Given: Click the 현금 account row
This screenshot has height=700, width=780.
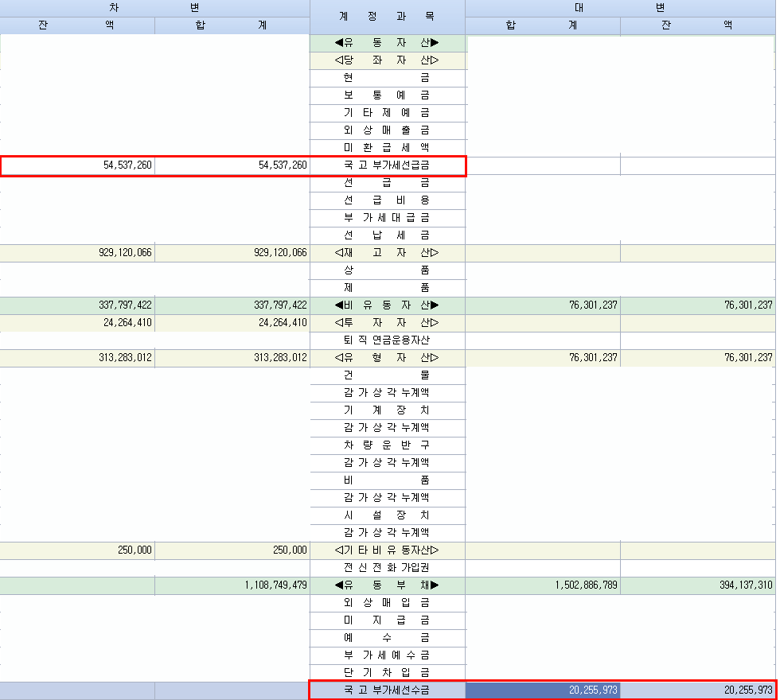Looking at the screenshot, I should coord(387,78).
